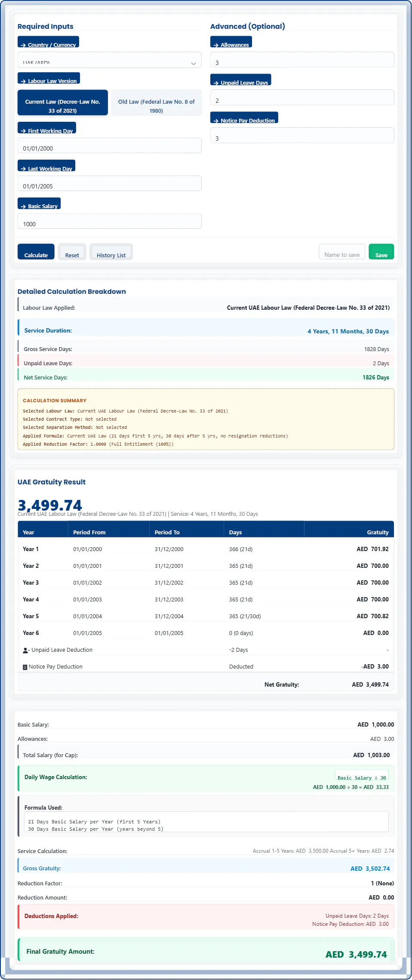The height and width of the screenshot is (980, 412).
Task: Click the Year 5 row label
Action: click(x=31, y=616)
